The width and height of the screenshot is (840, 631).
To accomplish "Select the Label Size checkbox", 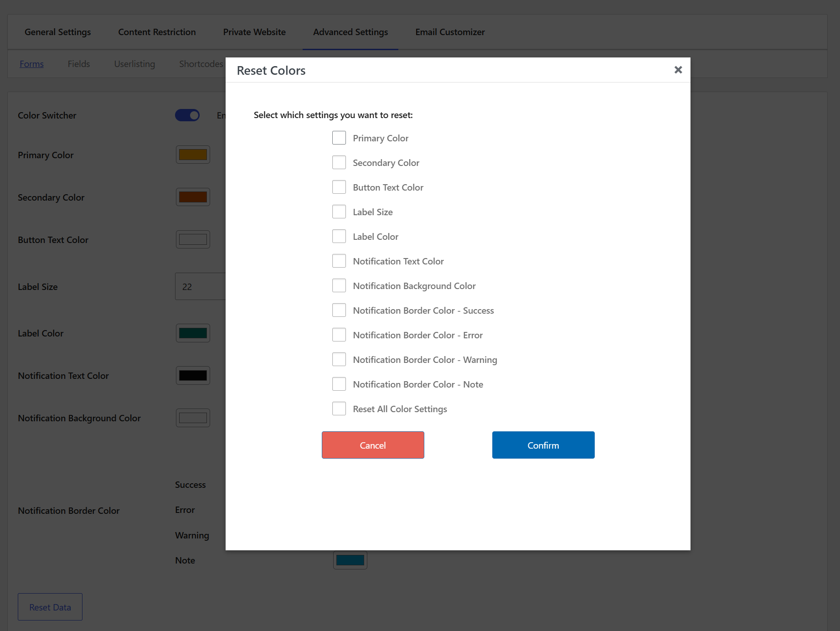I will tap(339, 212).
